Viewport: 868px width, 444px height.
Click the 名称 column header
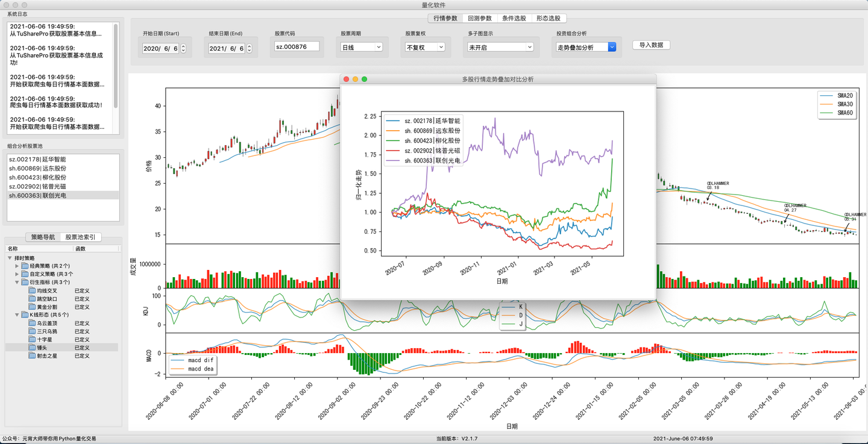click(x=39, y=249)
